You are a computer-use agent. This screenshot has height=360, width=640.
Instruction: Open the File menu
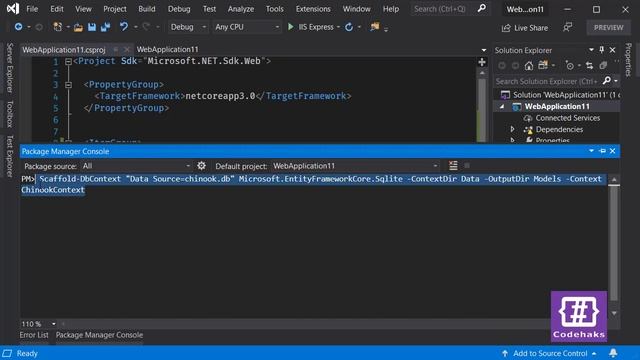32,9
